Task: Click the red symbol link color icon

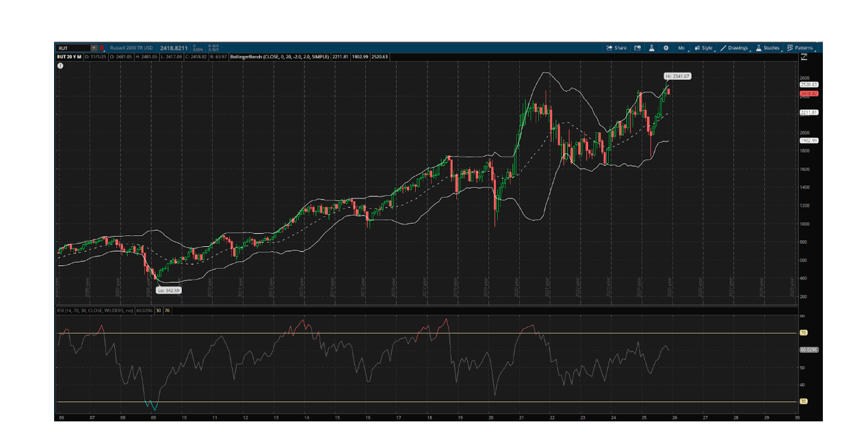Action: point(102,48)
